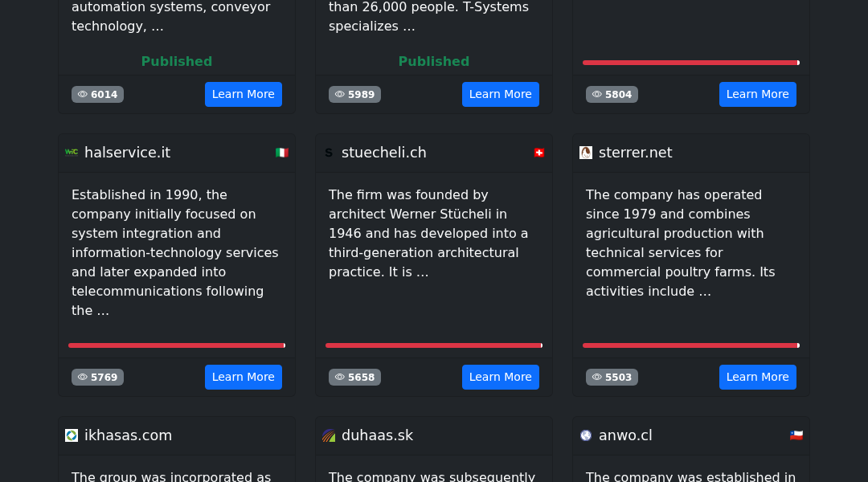Click the Italy flag on halservice.it card
The image size is (868, 482).
click(x=282, y=153)
